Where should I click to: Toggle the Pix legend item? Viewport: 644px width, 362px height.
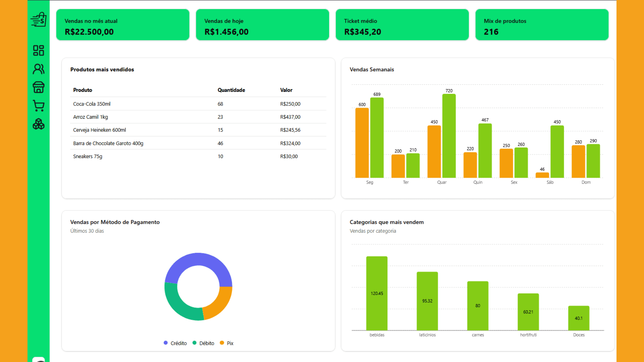(226, 343)
